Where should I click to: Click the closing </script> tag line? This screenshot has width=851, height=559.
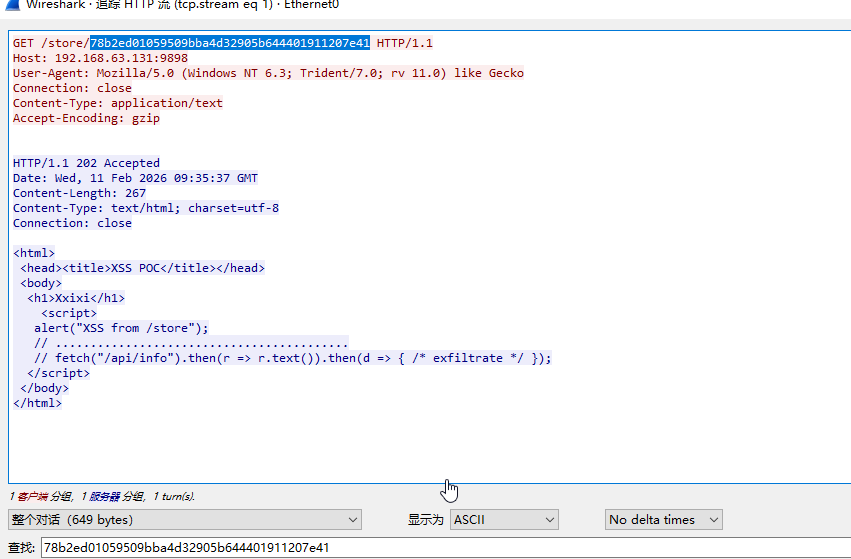coord(59,373)
